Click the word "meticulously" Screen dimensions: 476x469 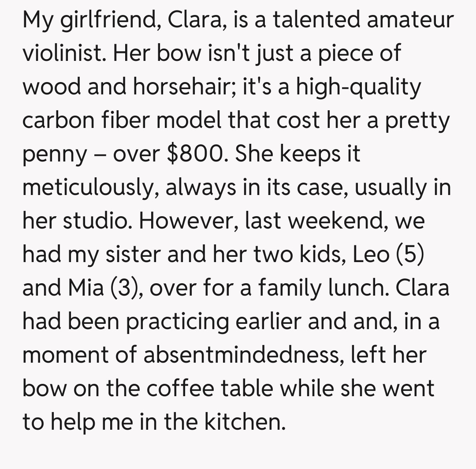pos(90,188)
